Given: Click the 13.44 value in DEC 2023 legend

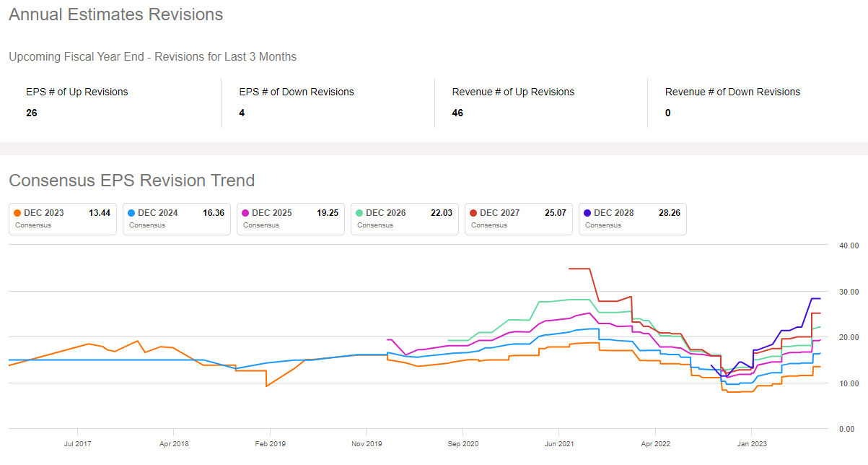Looking at the screenshot, I should tap(99, 213).
